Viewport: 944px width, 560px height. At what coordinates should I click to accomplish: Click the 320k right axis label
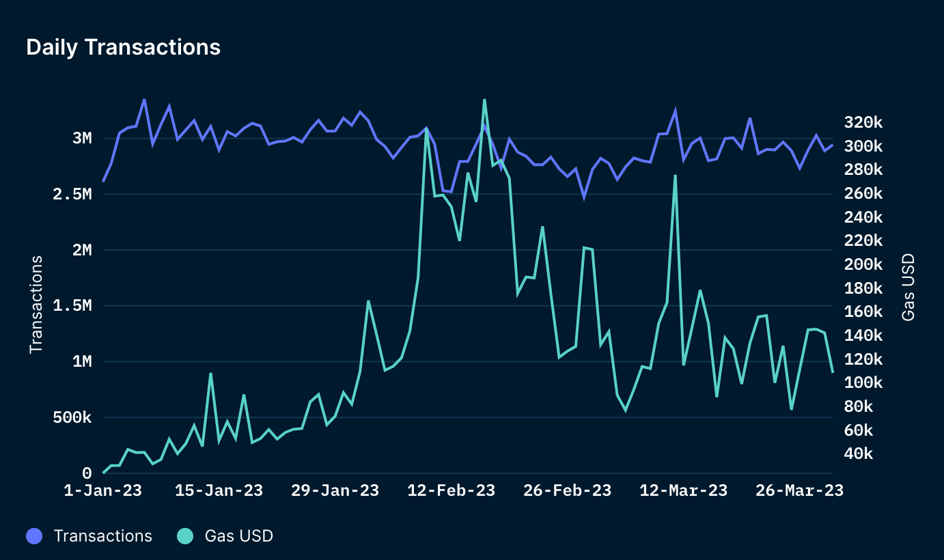(x=864, y=123)
